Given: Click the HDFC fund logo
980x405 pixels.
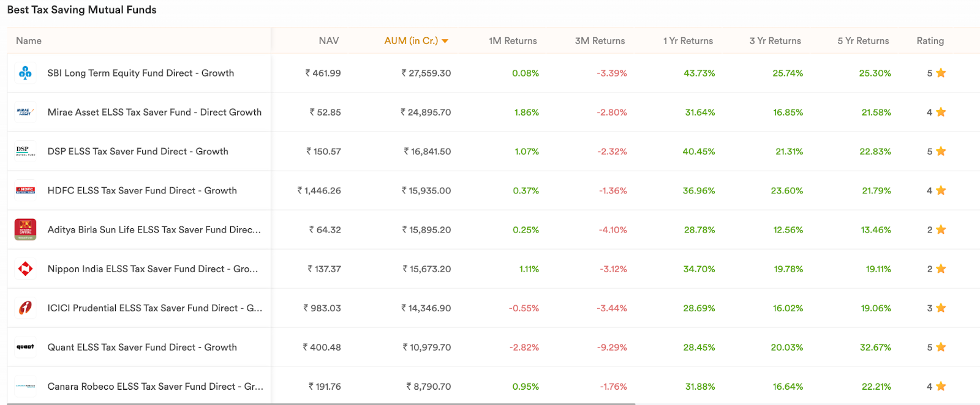Looking at the screenshot, I should coord(25,190).
